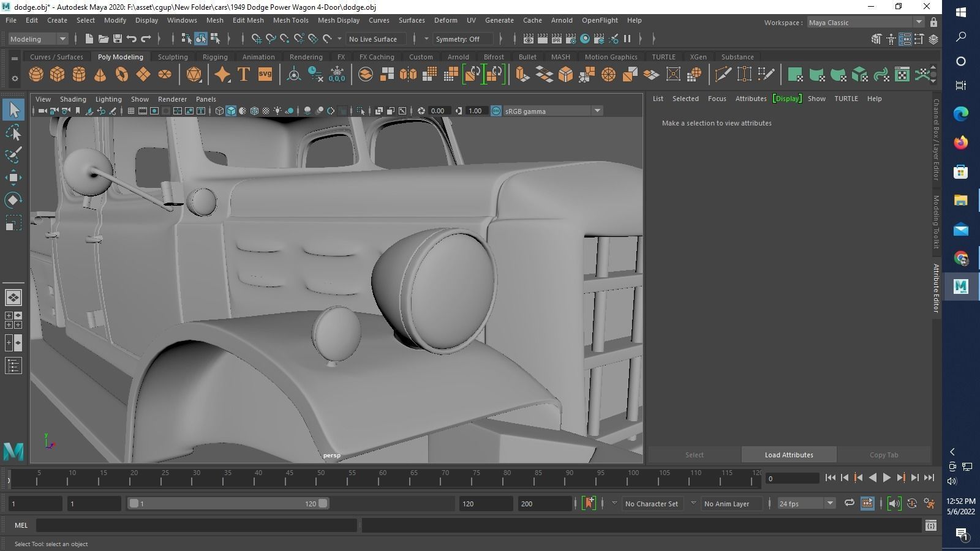Open the Symmetry Off dropdown

click(462, 39)
